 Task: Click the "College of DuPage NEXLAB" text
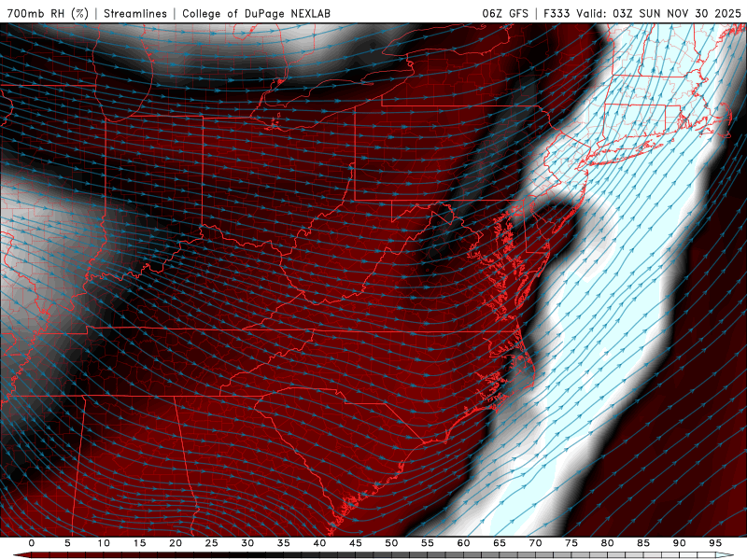point(256,13)
